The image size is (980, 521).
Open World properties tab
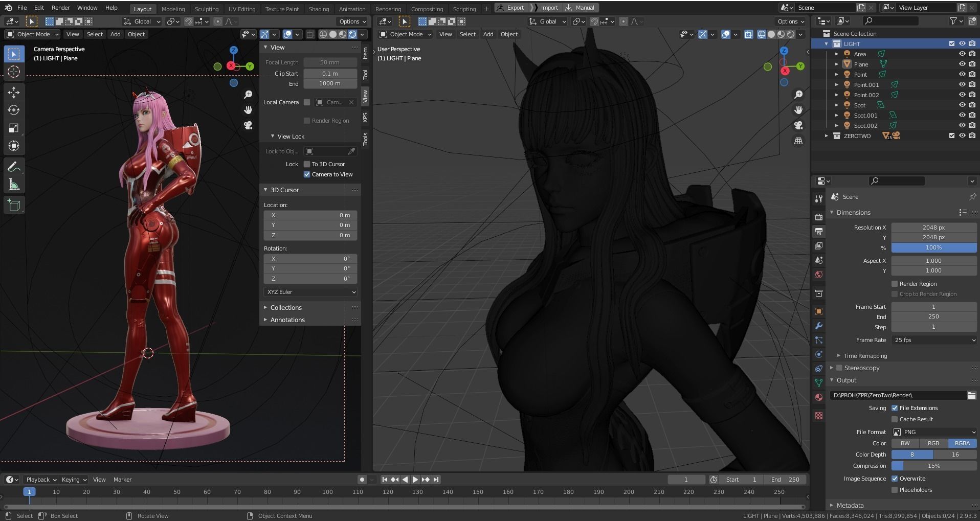point(819,275)
